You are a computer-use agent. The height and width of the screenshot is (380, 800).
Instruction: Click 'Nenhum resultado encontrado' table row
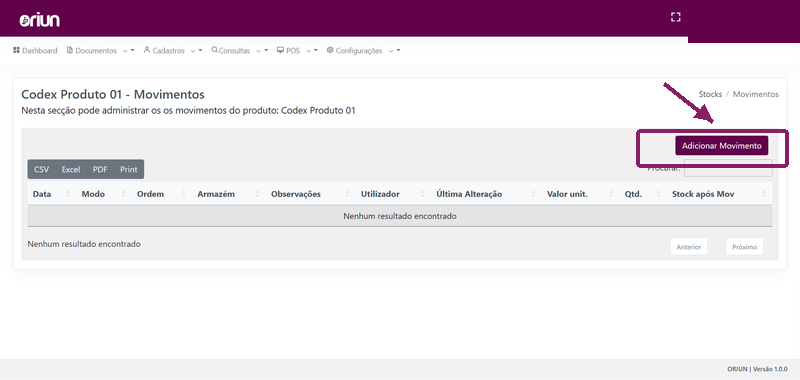pos(400,216)
